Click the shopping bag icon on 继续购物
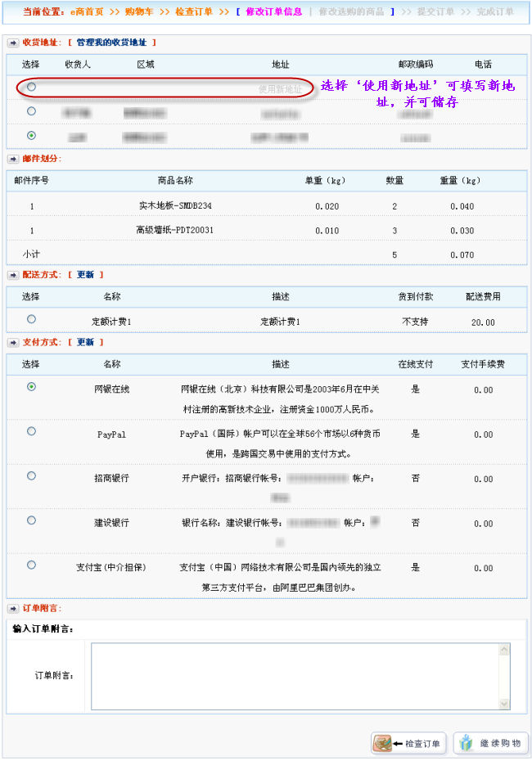The width and height of the screenshot is (532, 770). pos(467,743)
